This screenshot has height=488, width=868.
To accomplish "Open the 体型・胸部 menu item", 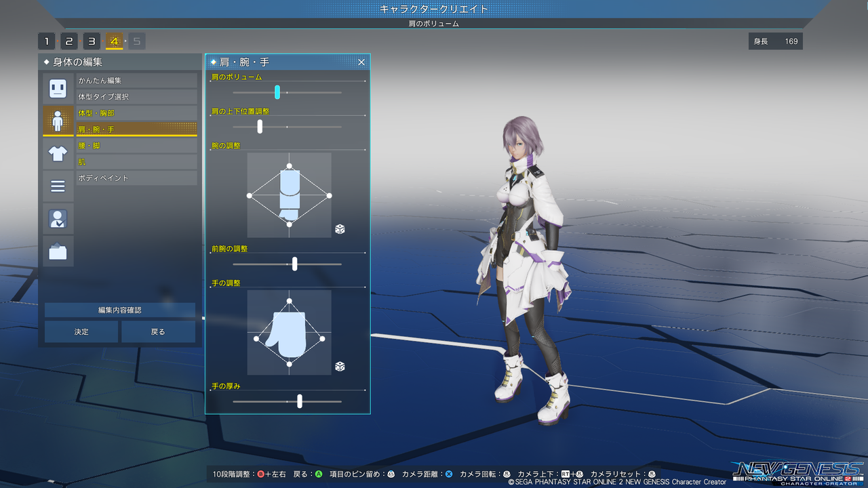I will click(136, 113).
